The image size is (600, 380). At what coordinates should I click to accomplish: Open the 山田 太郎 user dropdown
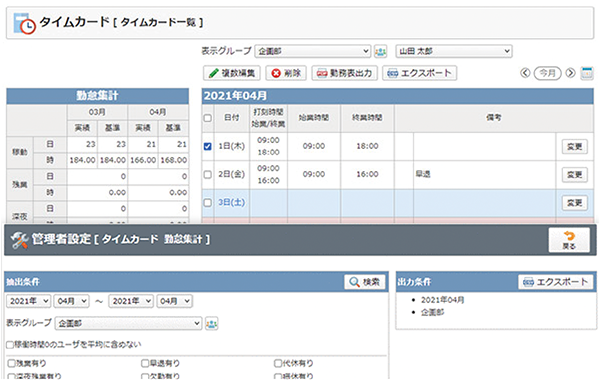(454, 51)
